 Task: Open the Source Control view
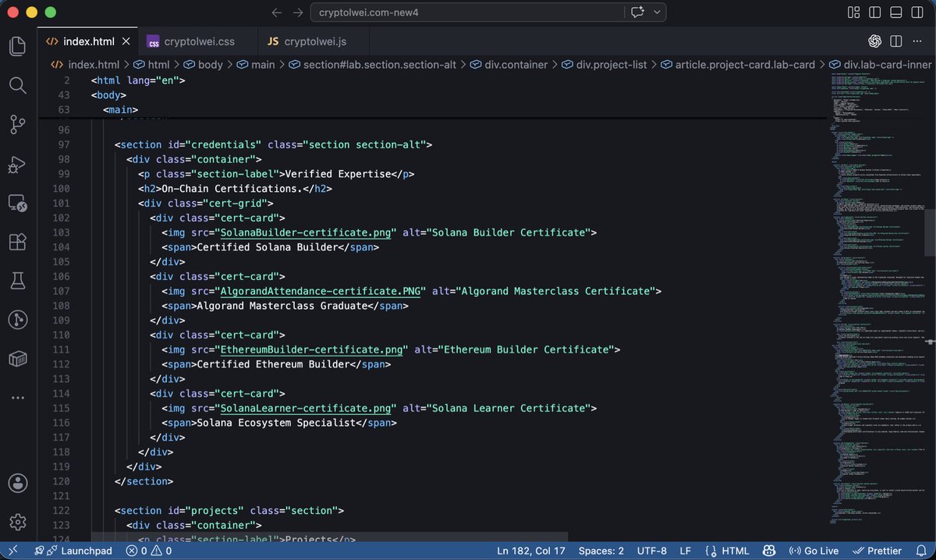click(18, 124)
